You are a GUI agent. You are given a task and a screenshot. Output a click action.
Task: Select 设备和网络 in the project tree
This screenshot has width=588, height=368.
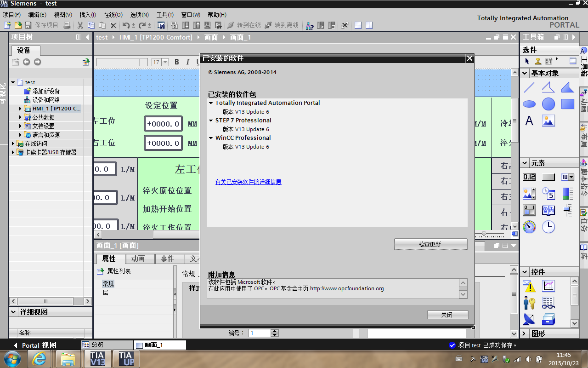pyautogui.click(x=46, y=100)
